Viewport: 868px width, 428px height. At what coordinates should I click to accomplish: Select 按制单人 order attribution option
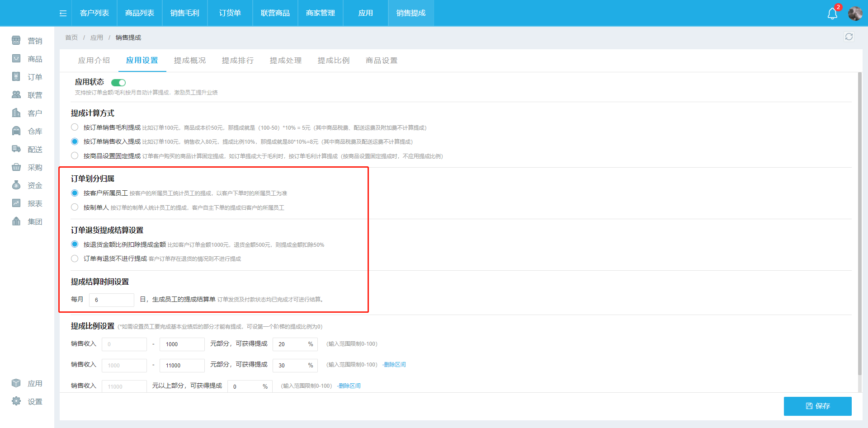(75, 207)
